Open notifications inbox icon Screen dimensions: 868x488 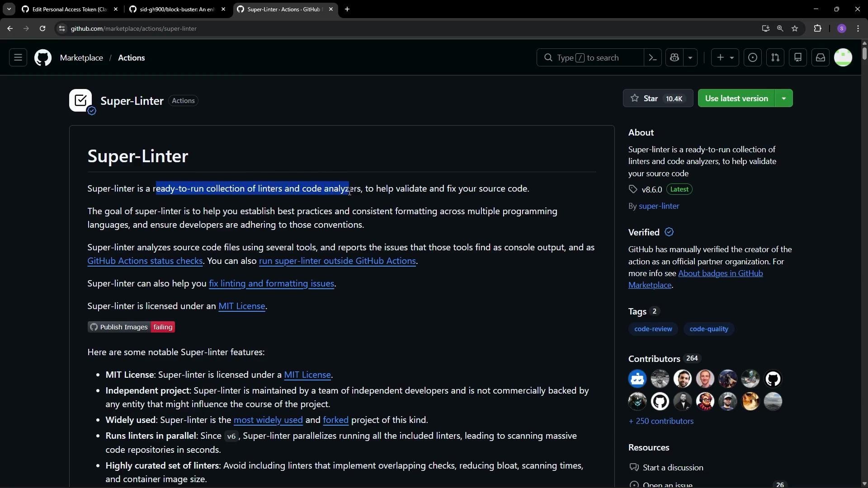pos(821,58)
